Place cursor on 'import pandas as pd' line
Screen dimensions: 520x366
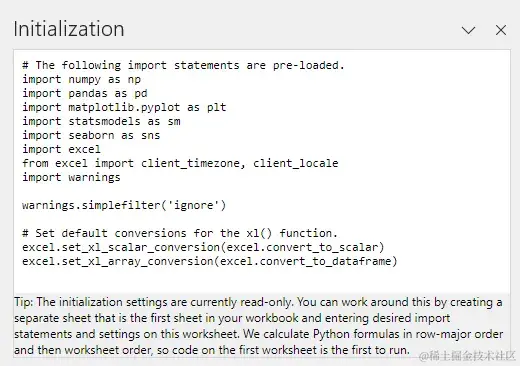tap(85, 93)
